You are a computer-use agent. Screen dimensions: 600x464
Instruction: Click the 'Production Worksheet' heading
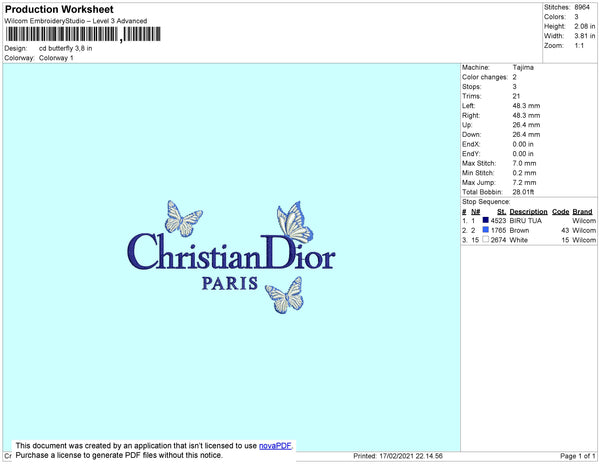[x=59, y=9]
